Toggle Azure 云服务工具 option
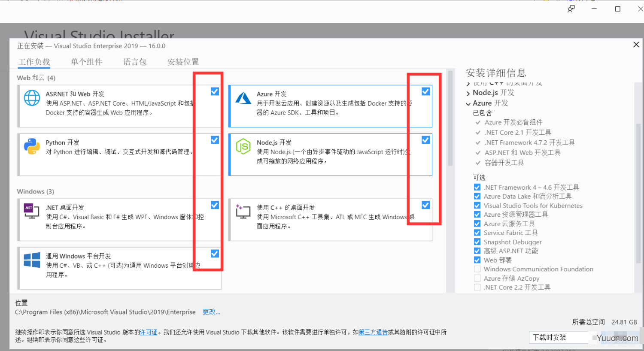Viewport: 644px width, 351px height. click(477, 224)
